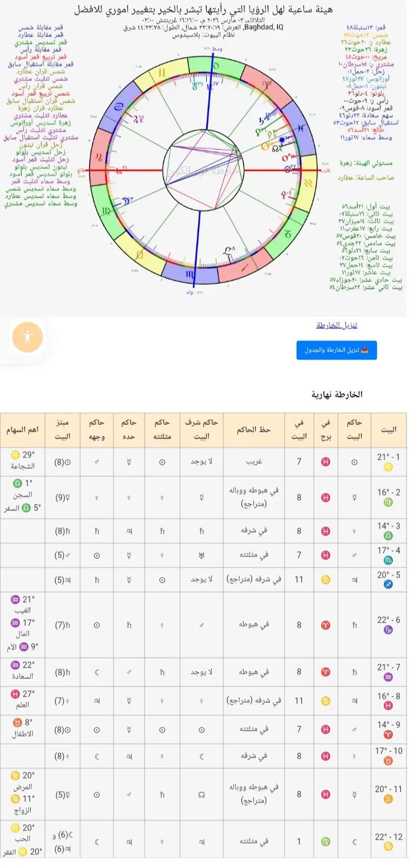Click the Leo icon in house 1 row
Screen dimensions: 410x868
click(x=388, y=467)
